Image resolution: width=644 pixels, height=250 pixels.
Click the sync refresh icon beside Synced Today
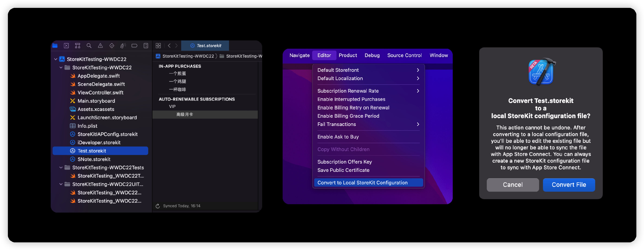click(x=158, y=206)
